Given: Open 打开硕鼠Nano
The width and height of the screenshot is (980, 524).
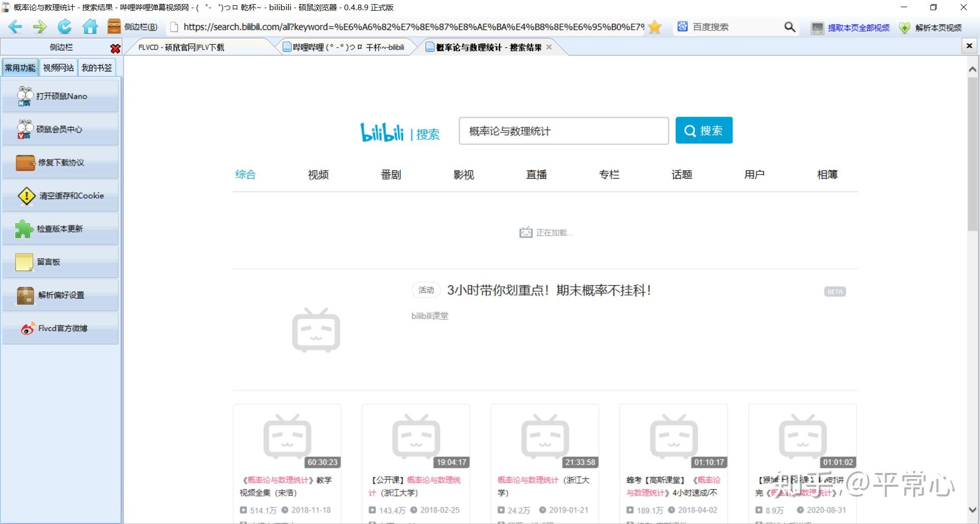Looking at the screenshot, I should coord(61,96).
